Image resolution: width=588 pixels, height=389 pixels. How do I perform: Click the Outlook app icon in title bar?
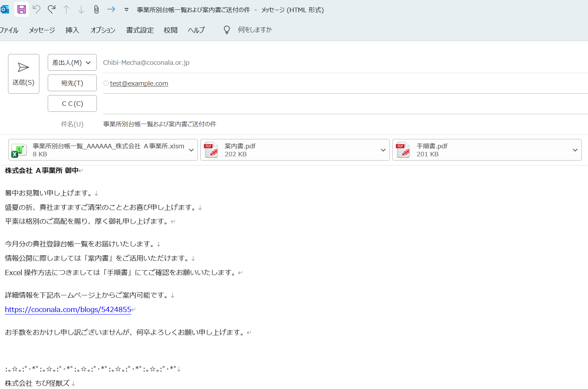[x=5, y=9]
